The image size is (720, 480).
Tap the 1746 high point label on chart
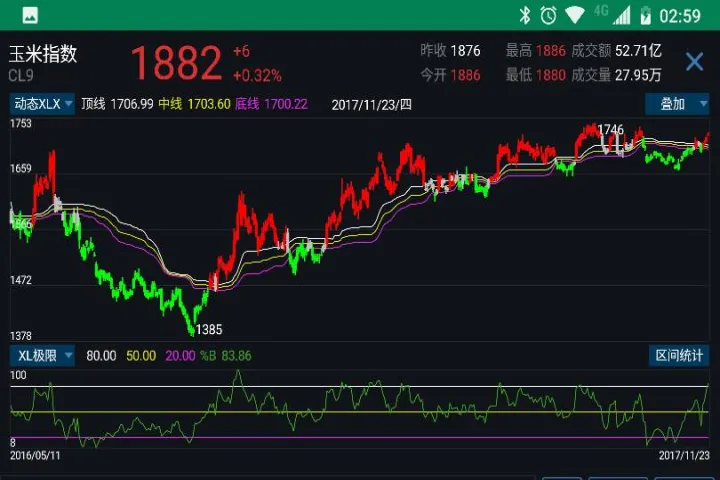611,130
